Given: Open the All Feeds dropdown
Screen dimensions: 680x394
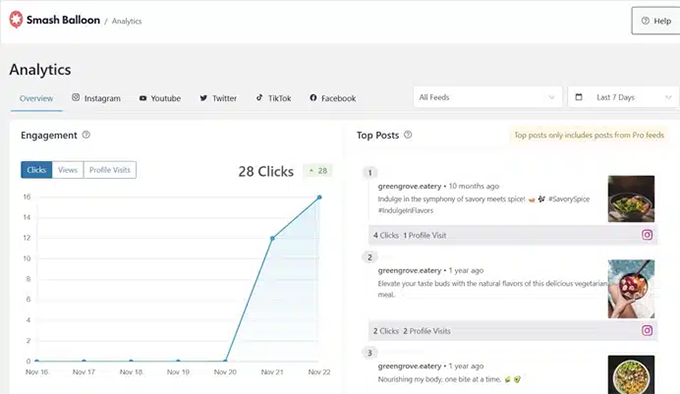Looking at the screenshot, I should pos(487,97).
